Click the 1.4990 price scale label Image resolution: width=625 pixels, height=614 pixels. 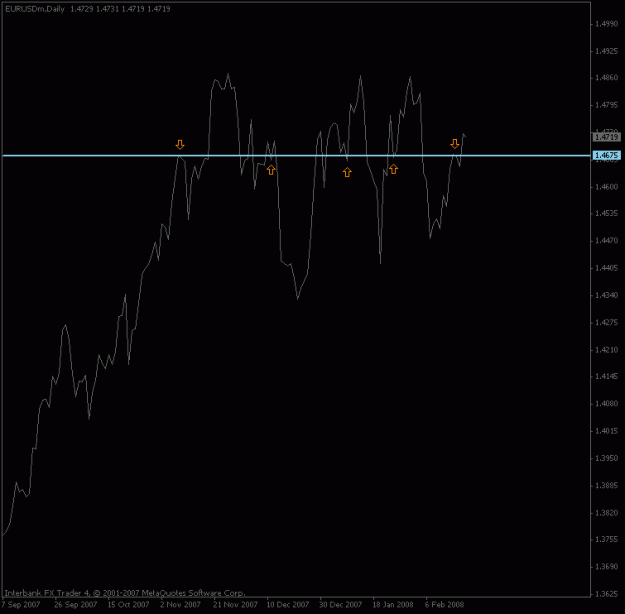click(606, 24)
